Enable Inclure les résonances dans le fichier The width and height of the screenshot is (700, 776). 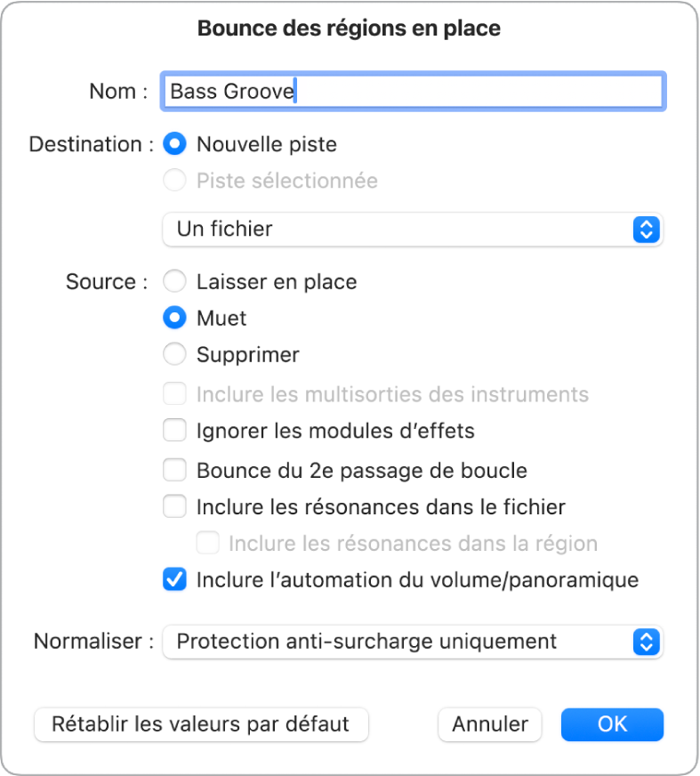click(x=174, y=506)
